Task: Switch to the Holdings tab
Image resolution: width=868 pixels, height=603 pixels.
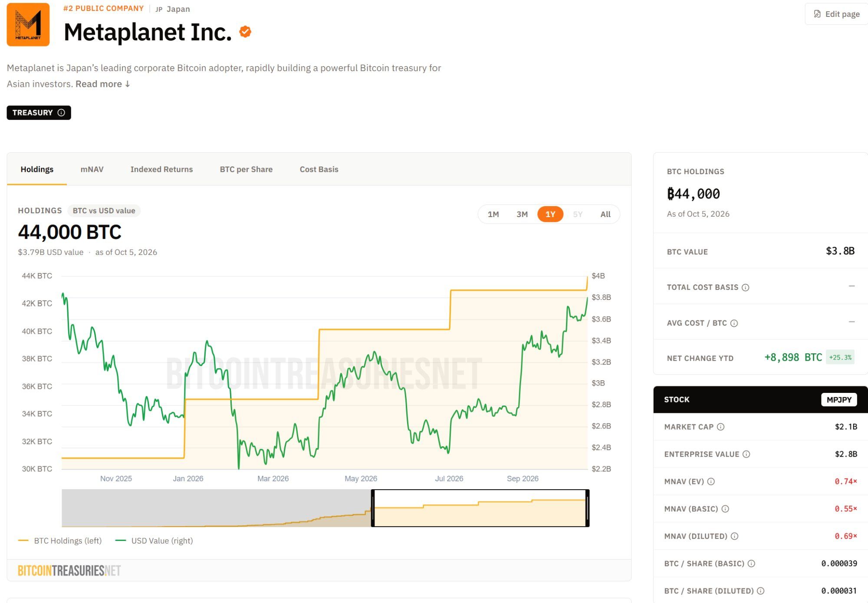Action: pyautogui.click(x=37, y=169)
